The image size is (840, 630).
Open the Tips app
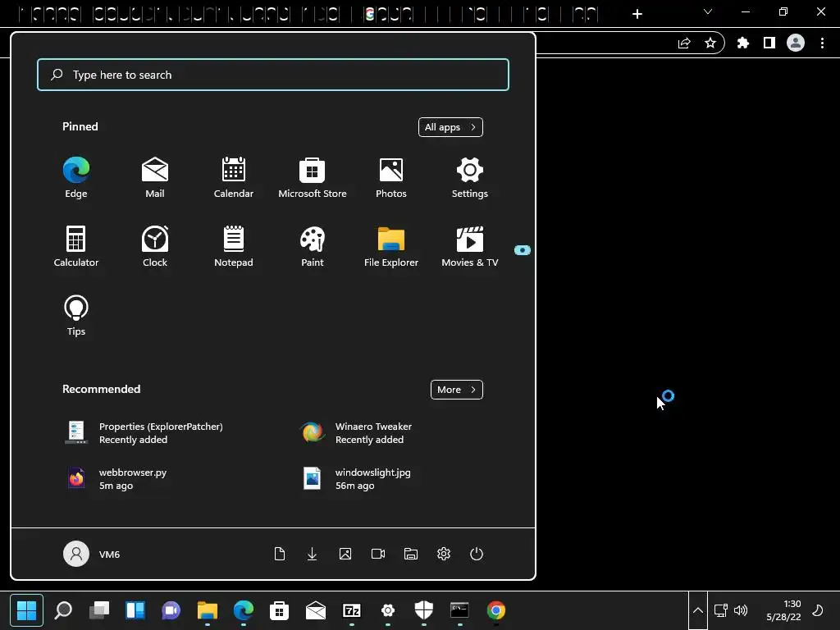coord(76,316)
